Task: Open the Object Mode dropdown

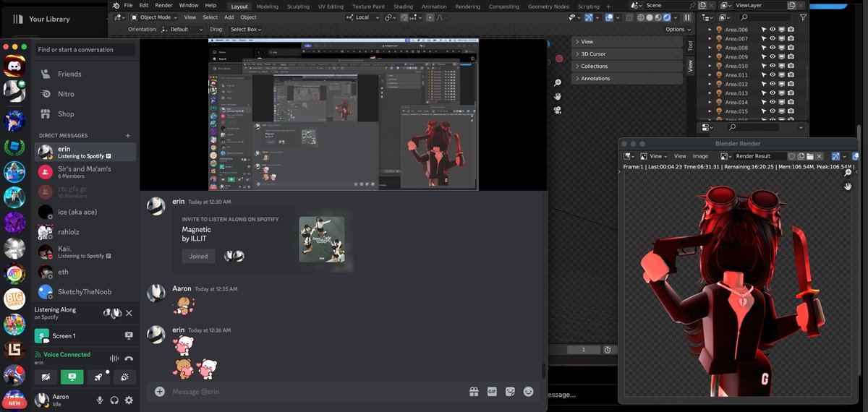Action: (x=155, y=17)
